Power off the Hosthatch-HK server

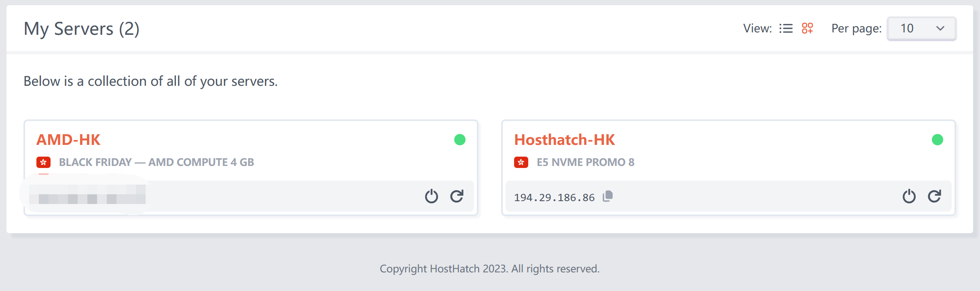click(x=909, y=196)
